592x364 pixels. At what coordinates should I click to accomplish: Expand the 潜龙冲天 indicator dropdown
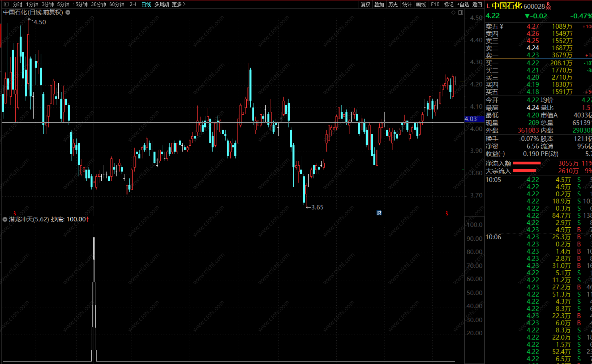point(5,219)
